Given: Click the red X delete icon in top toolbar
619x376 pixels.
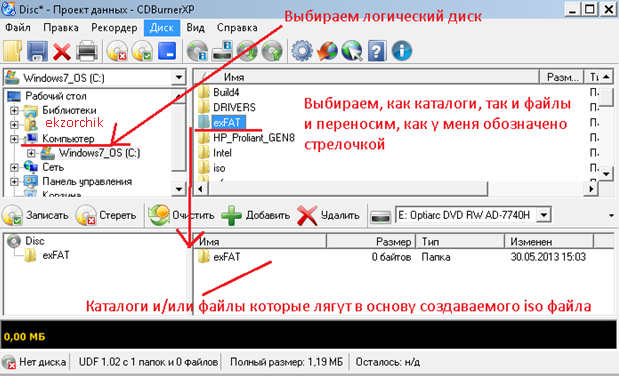Looking at the screenshot, I should [62, 51].
